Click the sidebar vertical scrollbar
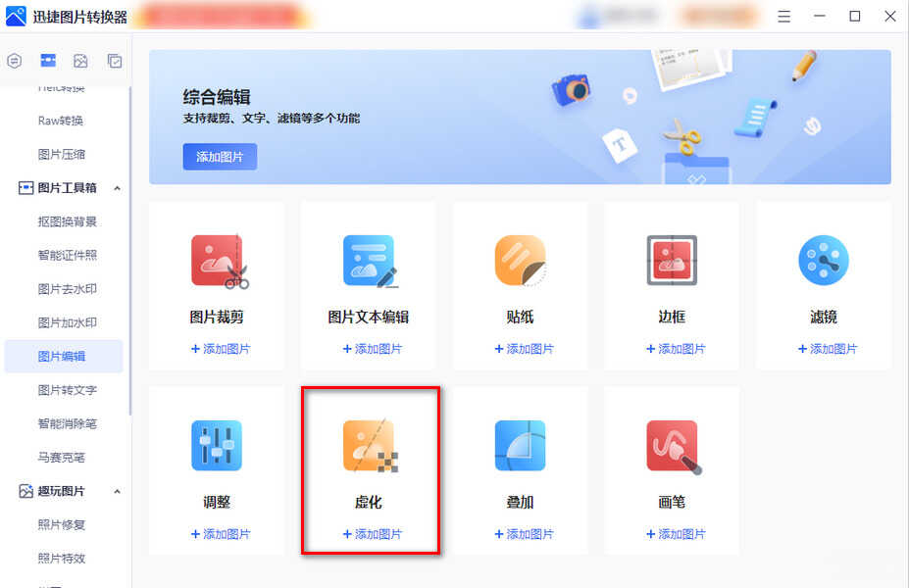Screen dimensions: 909x588 tap(129, 250)
